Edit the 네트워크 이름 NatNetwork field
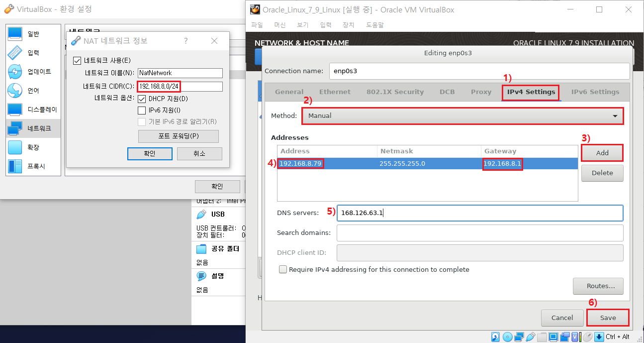 click(x=180, y=73)
